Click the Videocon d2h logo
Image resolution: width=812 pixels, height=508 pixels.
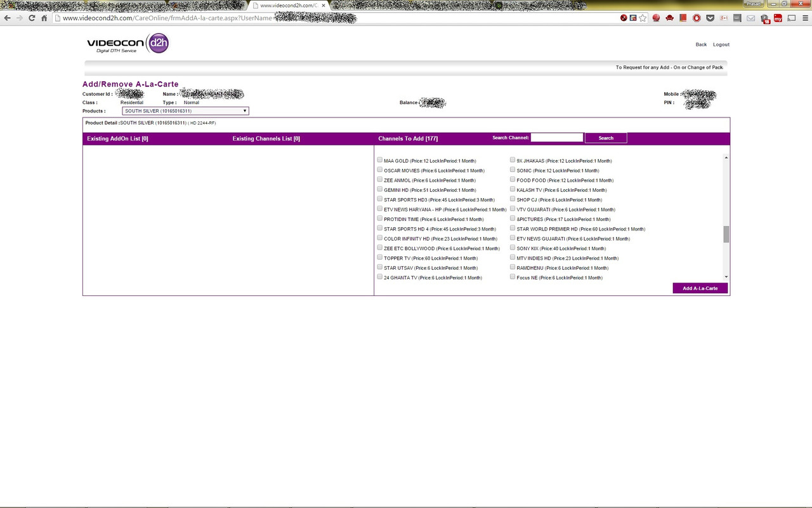[128, 43]
